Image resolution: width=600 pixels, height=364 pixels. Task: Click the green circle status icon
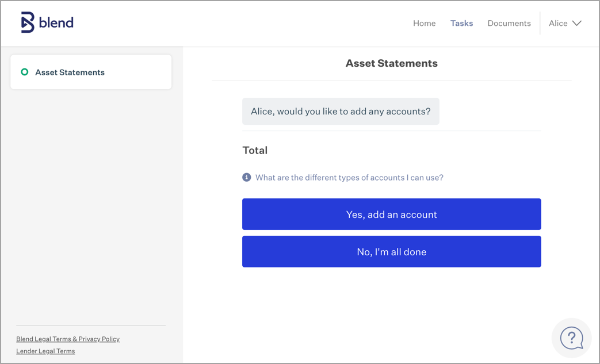[x=25, y=72]
